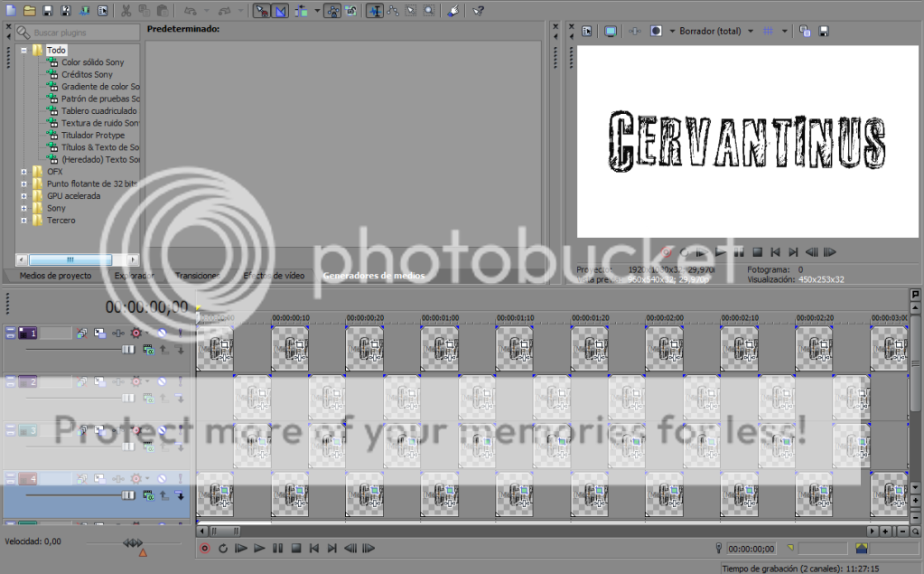Expand the GPU acelerada folder

tap(24, 196)
